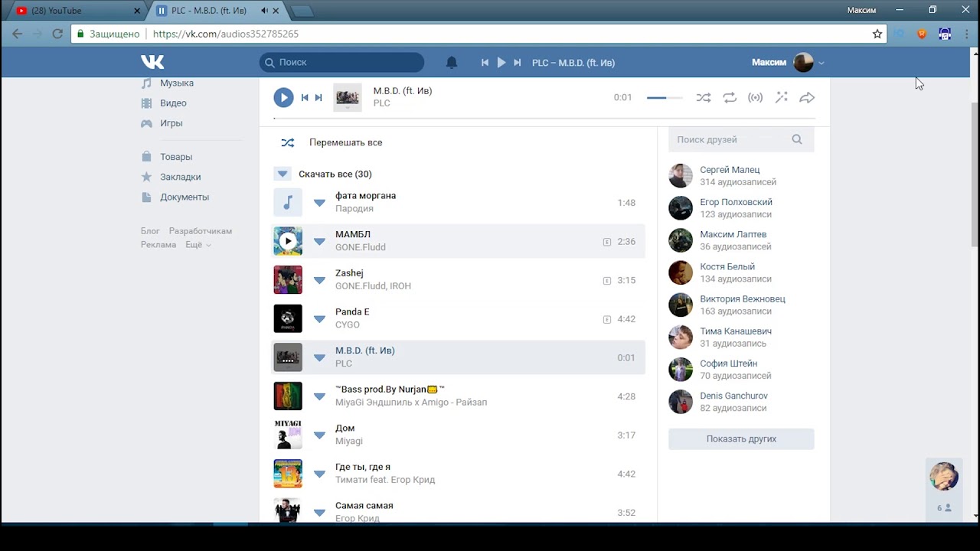This screenshot has height=551, width=980.
Task: Bookmark page with star icon
Action: 877,34
